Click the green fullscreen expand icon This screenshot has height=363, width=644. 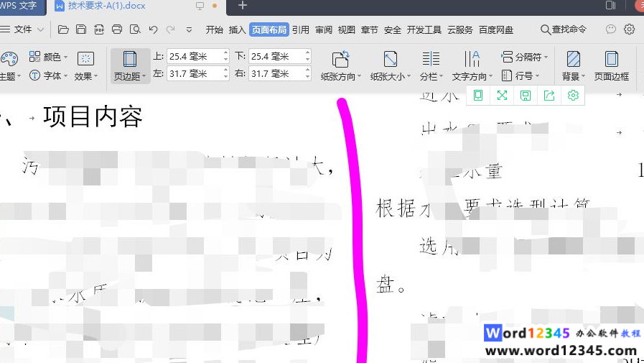point(502,96)
